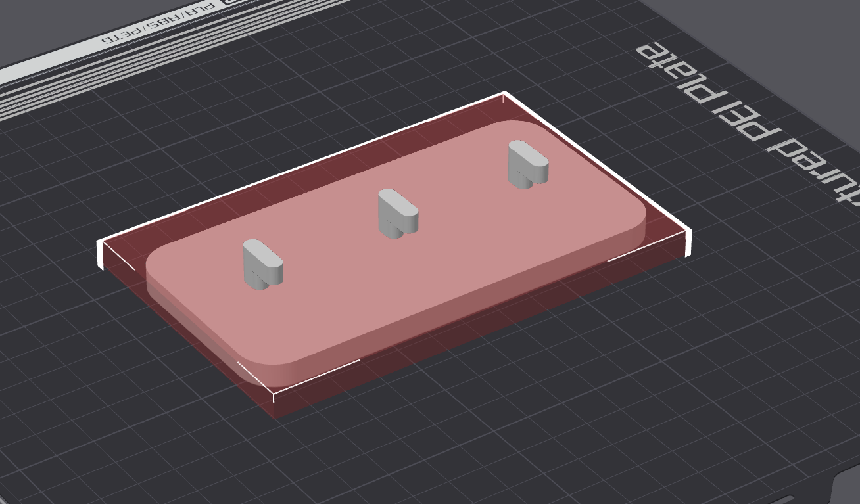Select the middle gray peg on the model
860x504 pixels.
click(x=397, y=214)
